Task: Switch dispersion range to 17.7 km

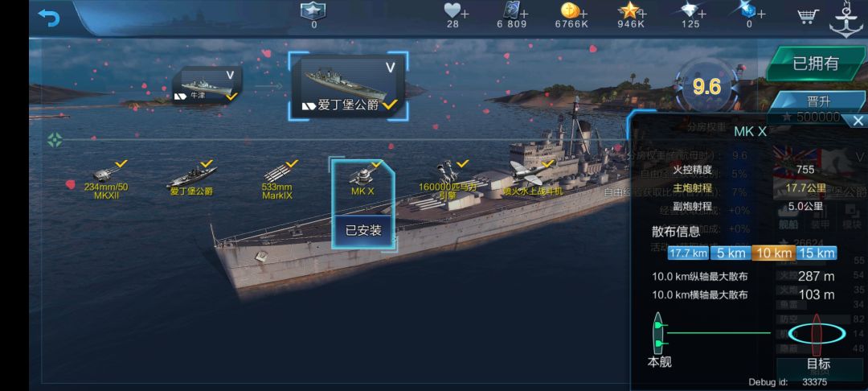Action: [x=688, y=253]
